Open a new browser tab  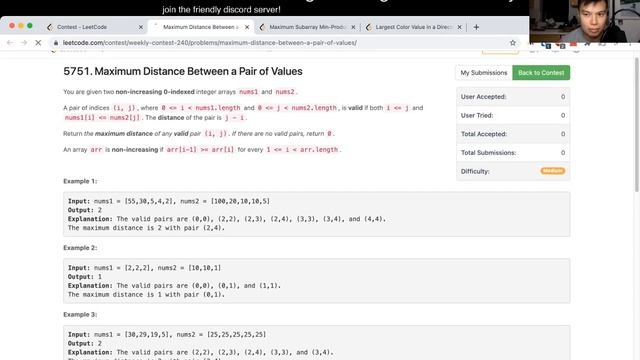[476, 27]
